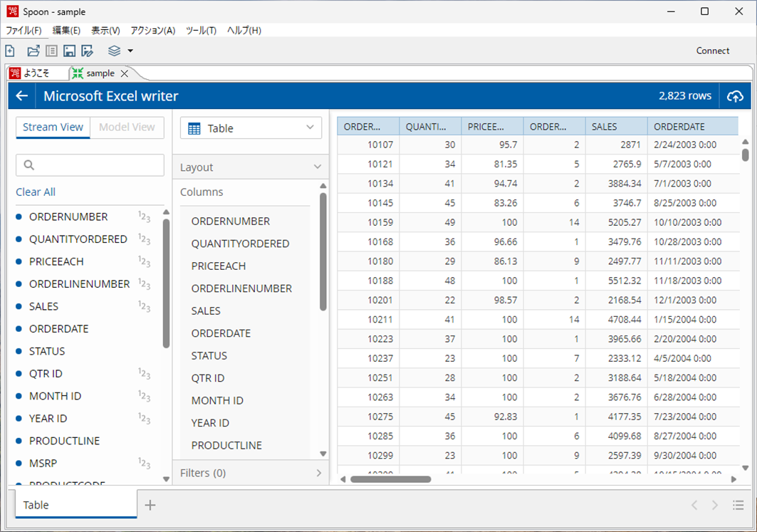This screenshot has width=757, height=532.
Task: Click YEAR ID in the Columns layout list
Action: pos(210,423)
